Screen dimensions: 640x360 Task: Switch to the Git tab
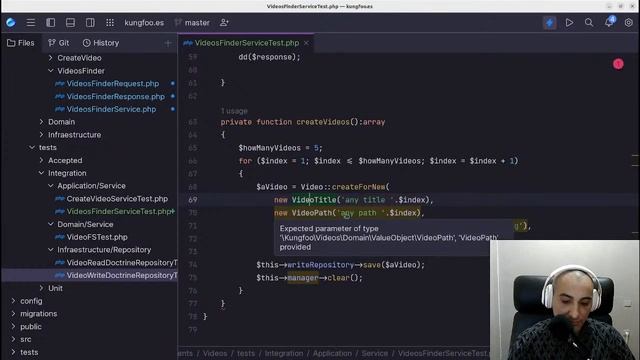(x=58, y=43)
